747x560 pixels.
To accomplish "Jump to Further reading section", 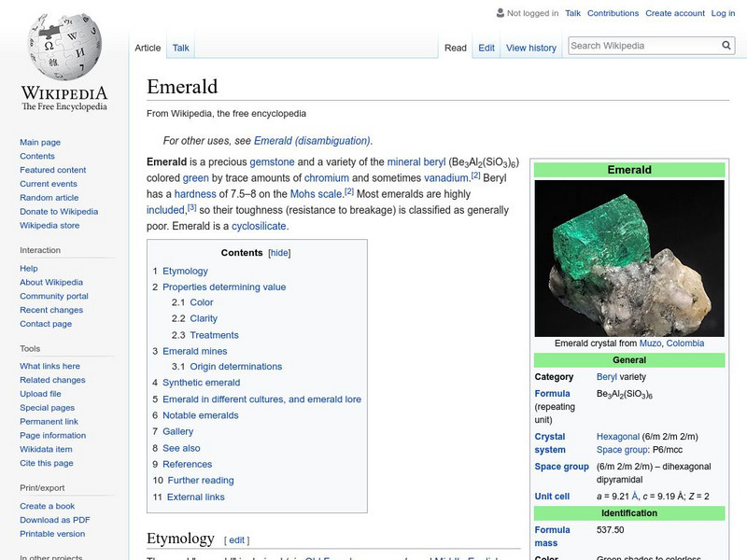I will tap(201, 481).
